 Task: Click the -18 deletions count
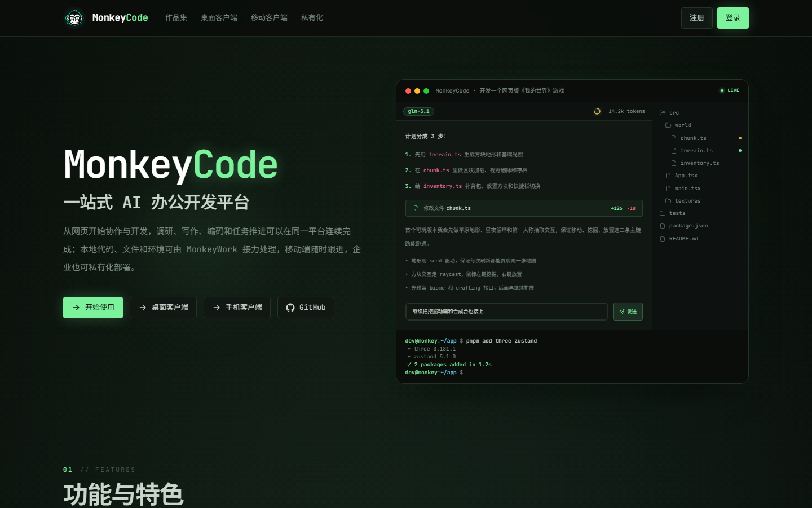point(632,208)
